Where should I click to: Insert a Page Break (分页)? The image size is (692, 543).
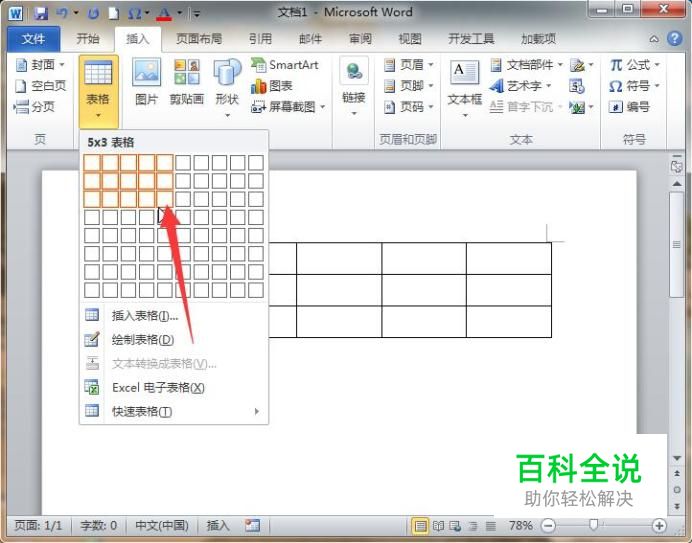pyautogui.click(x=34, y=106)
